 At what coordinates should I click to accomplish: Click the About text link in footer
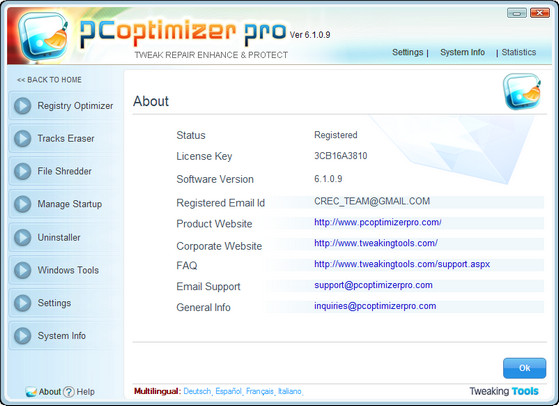click(x=50, y=392)
